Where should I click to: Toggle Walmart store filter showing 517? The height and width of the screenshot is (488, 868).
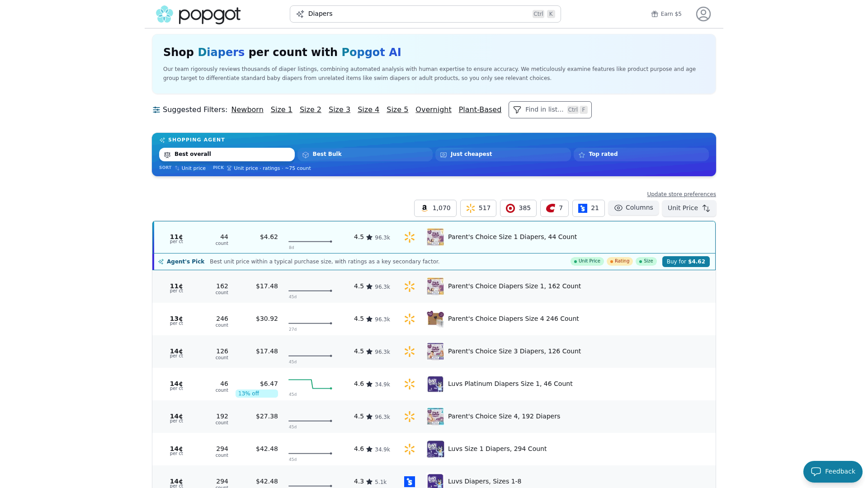point(478,208)
